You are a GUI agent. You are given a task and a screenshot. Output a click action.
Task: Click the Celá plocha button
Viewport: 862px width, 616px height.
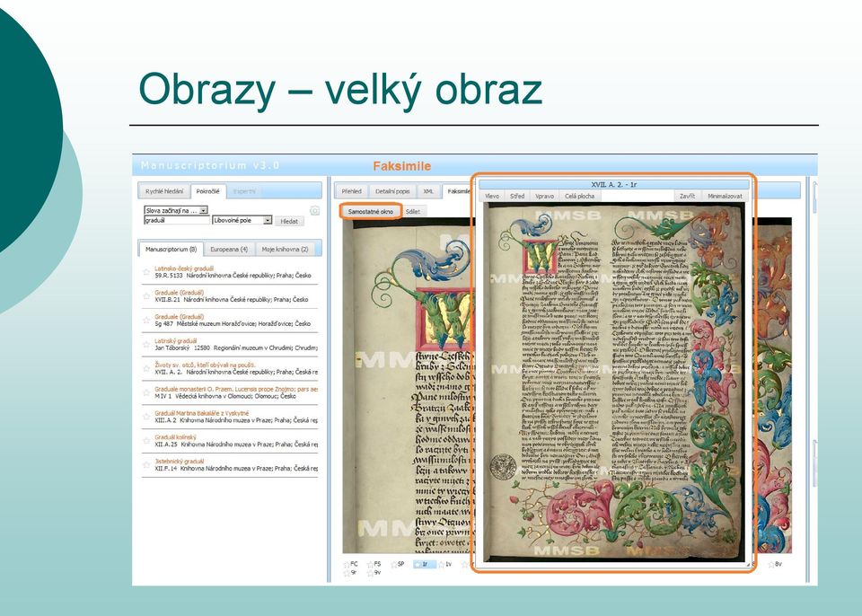point(579,196)
